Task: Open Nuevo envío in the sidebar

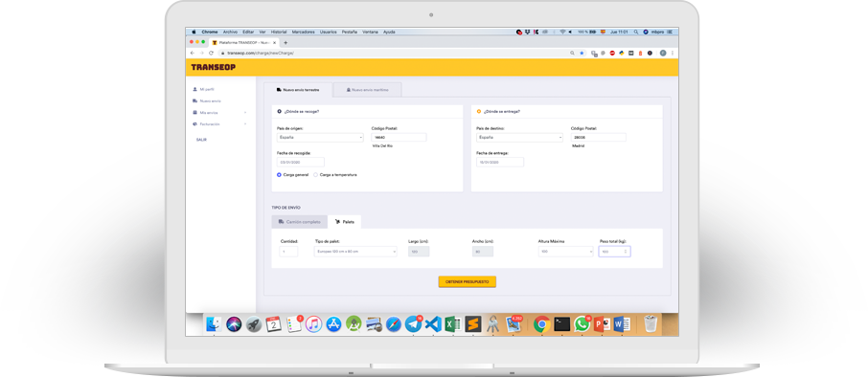Action: coord(207,100)
